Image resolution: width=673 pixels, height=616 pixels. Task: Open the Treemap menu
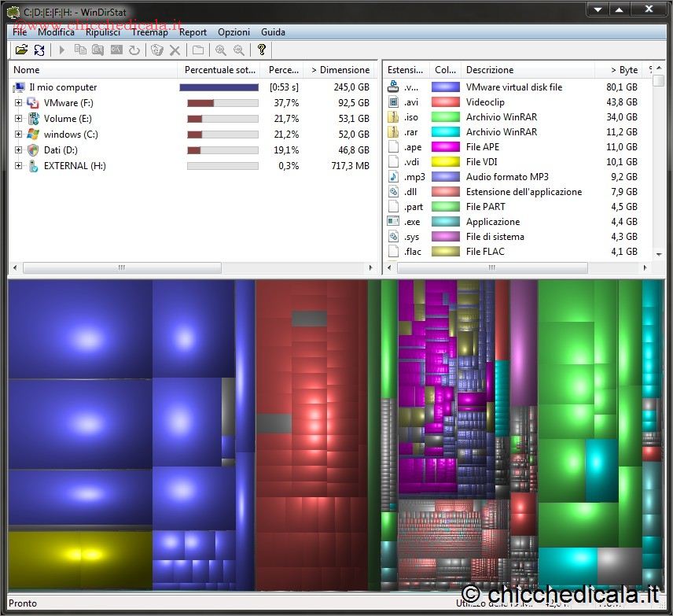(149, 32)
